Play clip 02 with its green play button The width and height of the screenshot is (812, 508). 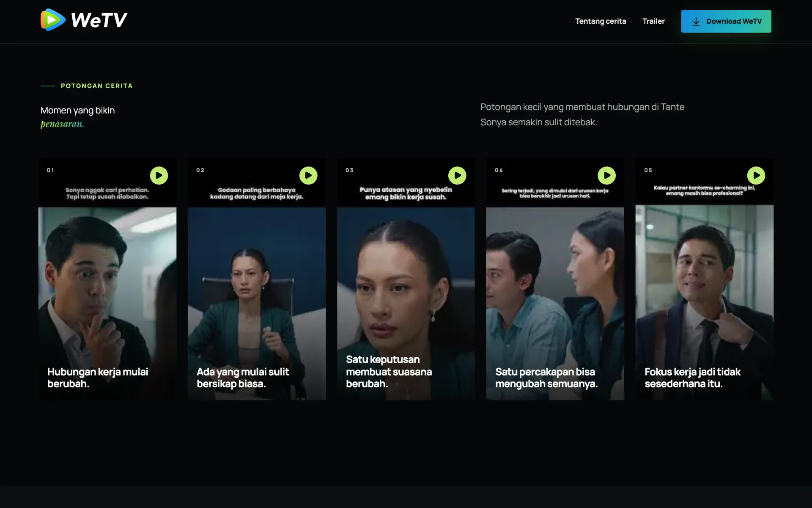click(308, 175)
